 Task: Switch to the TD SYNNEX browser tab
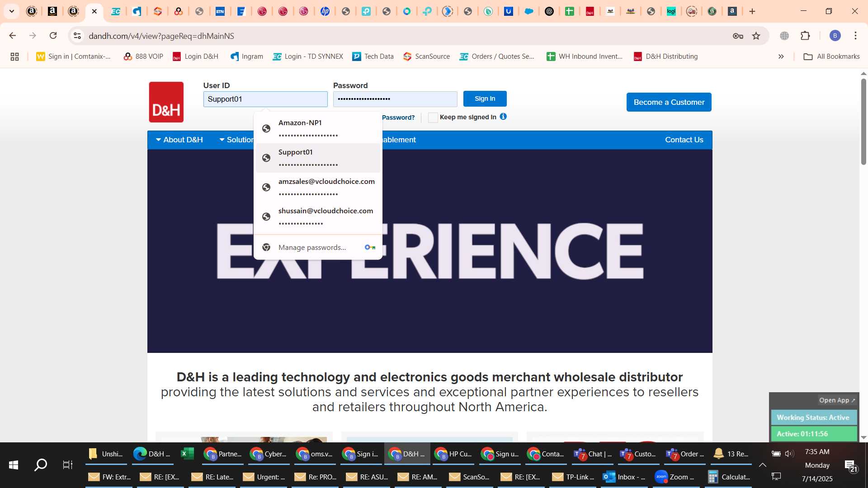(116, 11)
